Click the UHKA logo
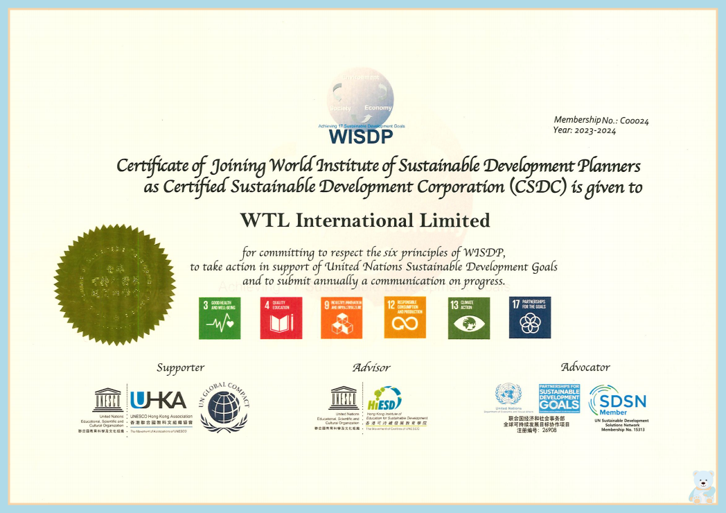 tap(158, 400)
